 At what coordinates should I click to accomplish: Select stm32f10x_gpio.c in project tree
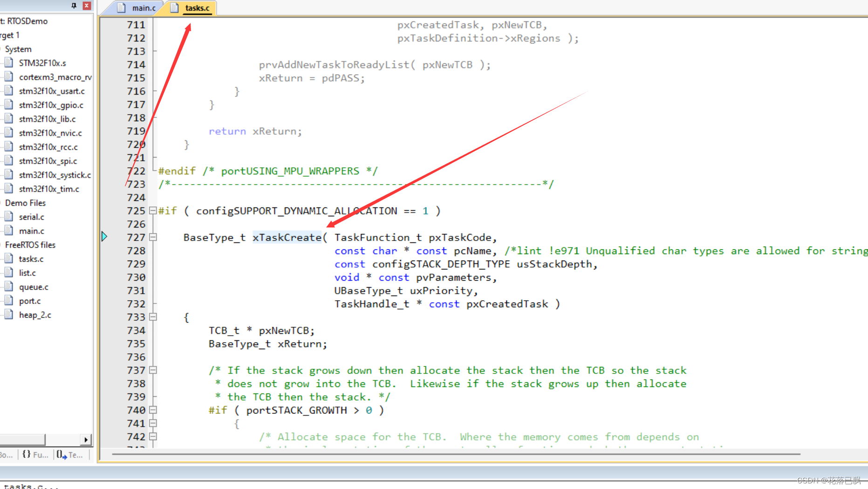coord(51,105)
